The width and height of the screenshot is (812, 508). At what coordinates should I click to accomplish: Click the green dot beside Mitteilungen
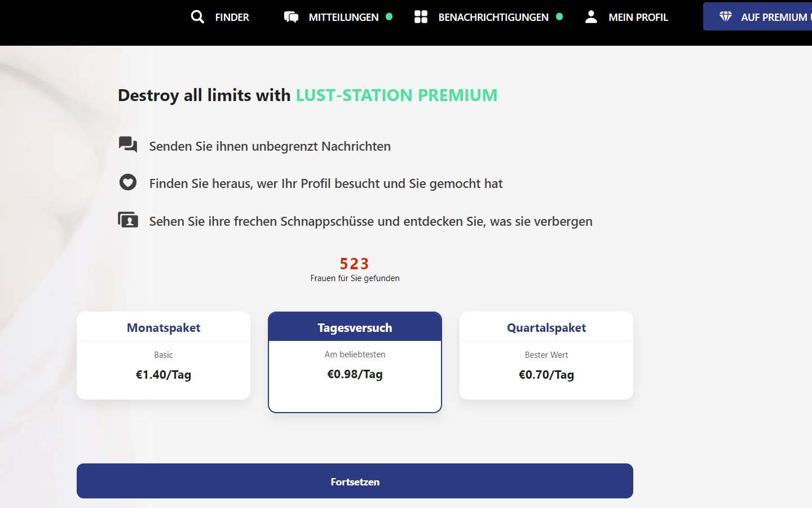coord(389,17)
